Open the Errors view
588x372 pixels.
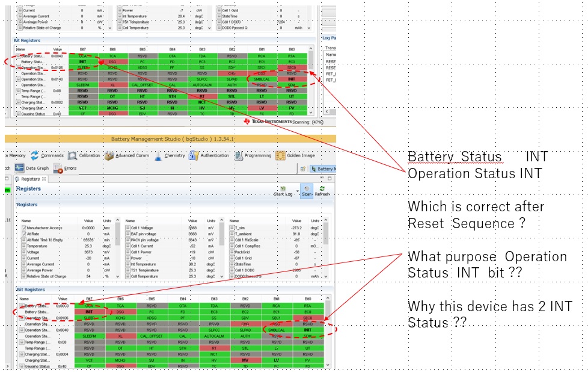click(x=65, y=168)
